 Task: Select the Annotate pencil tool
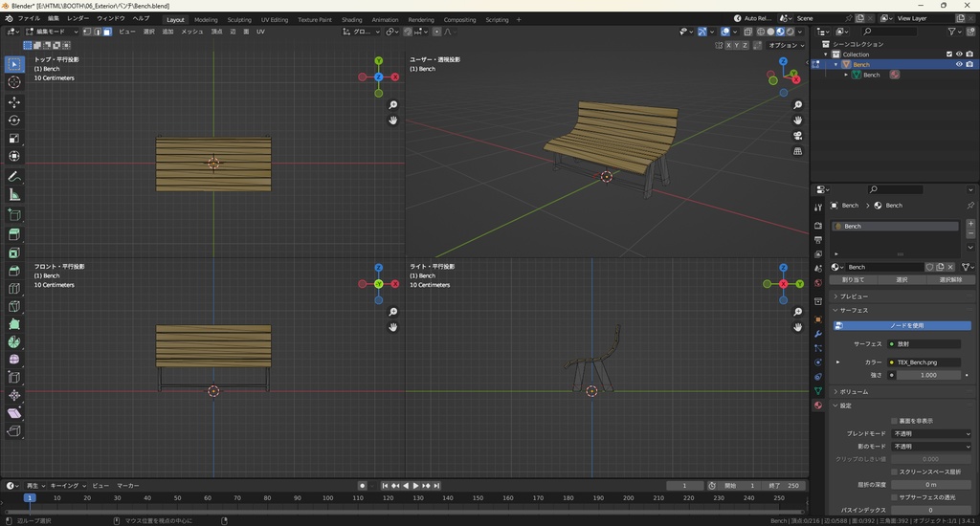click(14, 177)
